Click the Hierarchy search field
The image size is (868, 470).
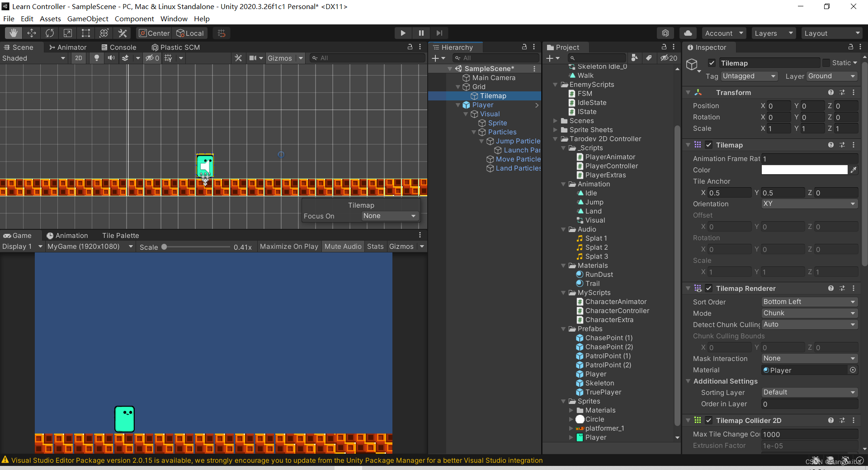496,58
